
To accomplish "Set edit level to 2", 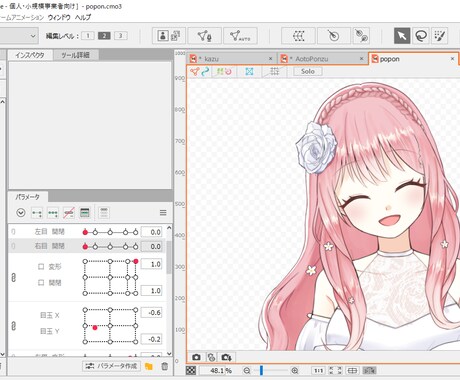I will point(104,36).
